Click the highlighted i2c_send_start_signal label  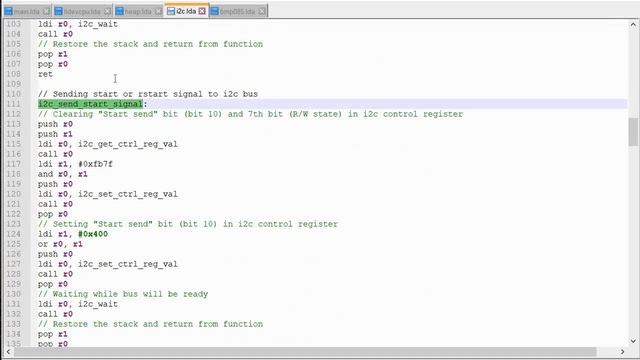90,104
